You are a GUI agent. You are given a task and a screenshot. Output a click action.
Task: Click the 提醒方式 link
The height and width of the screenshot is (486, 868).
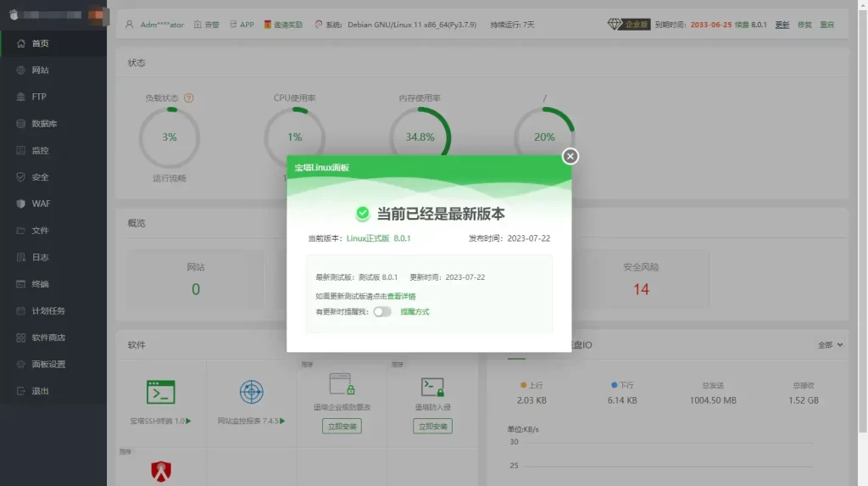pyautogui.click(x=415, y=312)
